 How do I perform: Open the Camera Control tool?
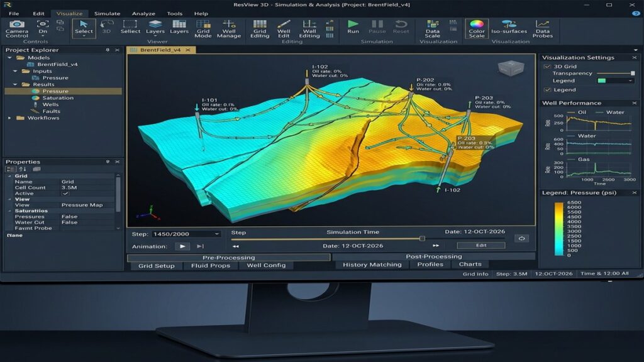17,29
